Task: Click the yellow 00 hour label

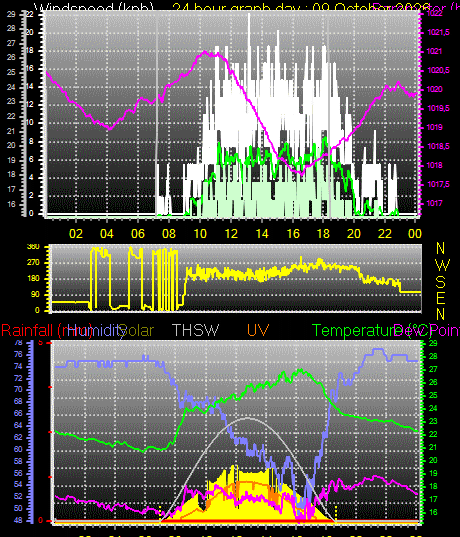Action: (x=415, y=234)
